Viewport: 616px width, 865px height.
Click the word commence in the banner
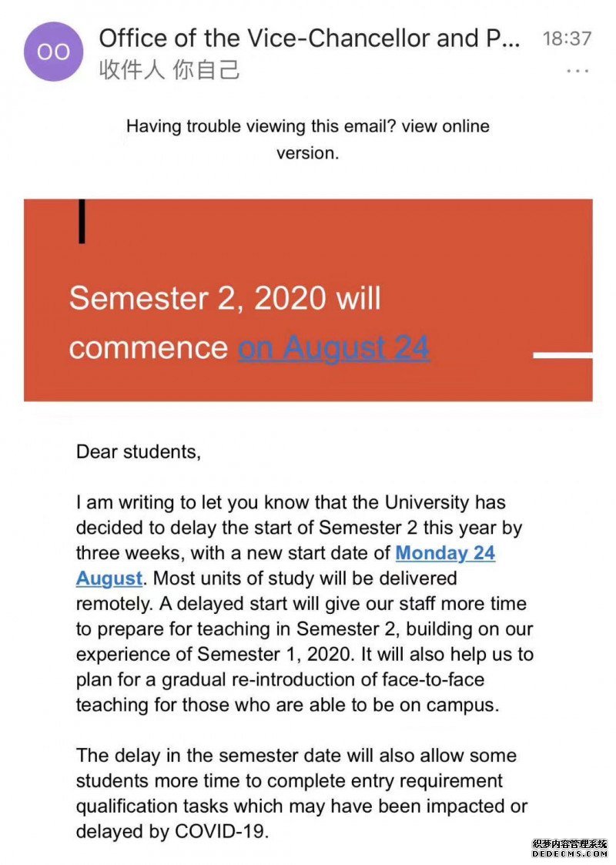(x=149, y=348)
